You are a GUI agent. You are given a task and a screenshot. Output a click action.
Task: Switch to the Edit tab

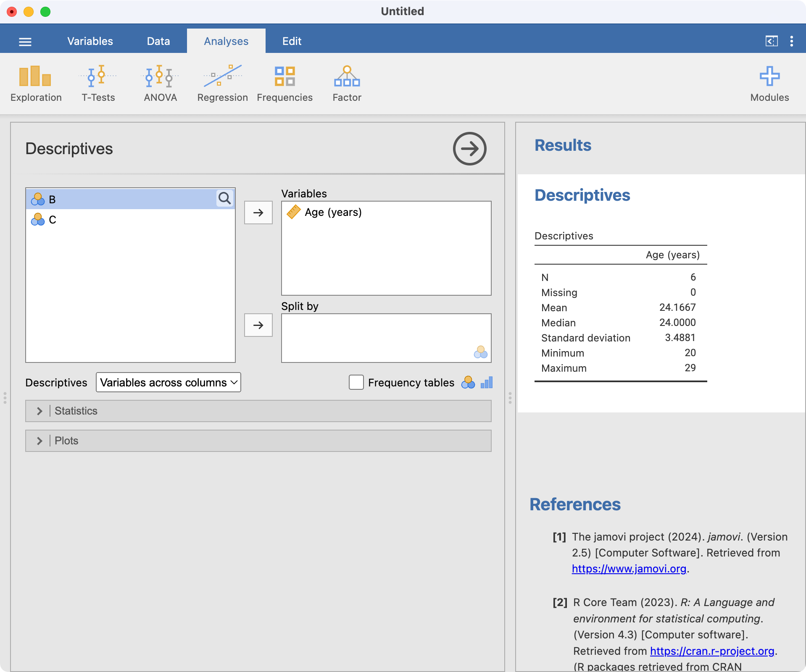(x=292, y=41)
